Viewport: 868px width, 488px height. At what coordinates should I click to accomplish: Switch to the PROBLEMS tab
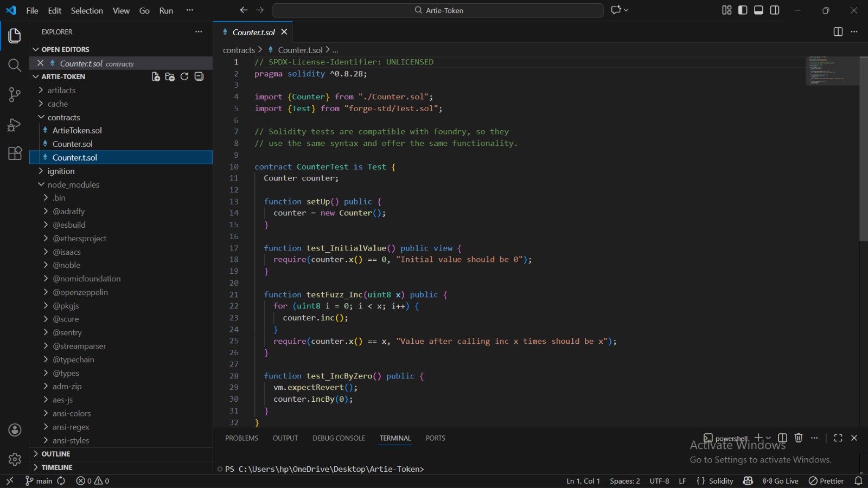[x=241, y=438]
